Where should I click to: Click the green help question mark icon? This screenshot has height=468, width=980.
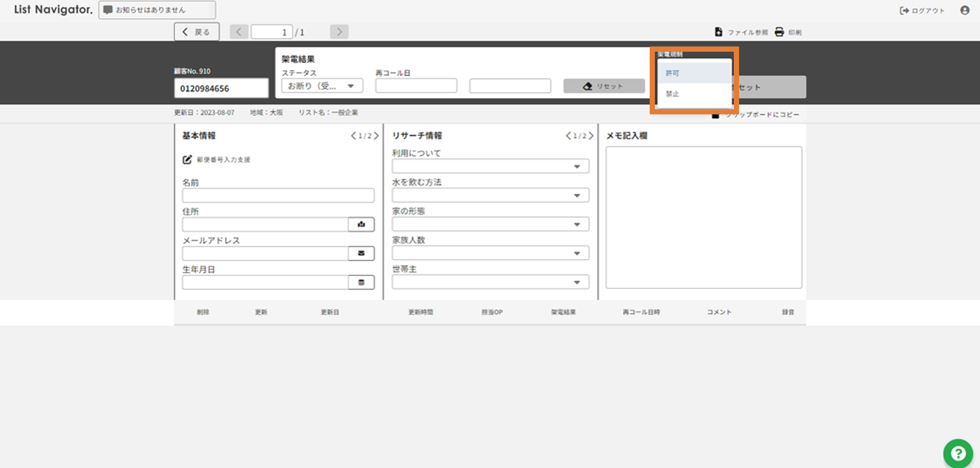(958, 453)
